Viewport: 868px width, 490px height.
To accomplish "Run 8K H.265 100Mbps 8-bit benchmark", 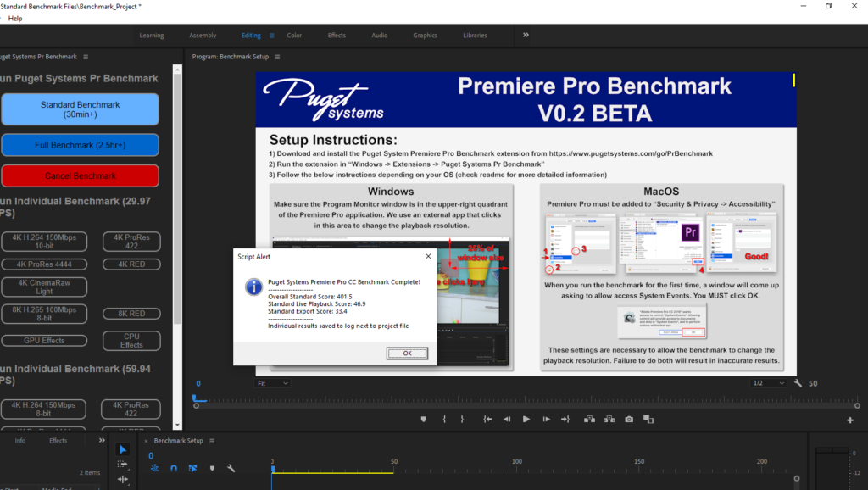I will tap(44, 314).
